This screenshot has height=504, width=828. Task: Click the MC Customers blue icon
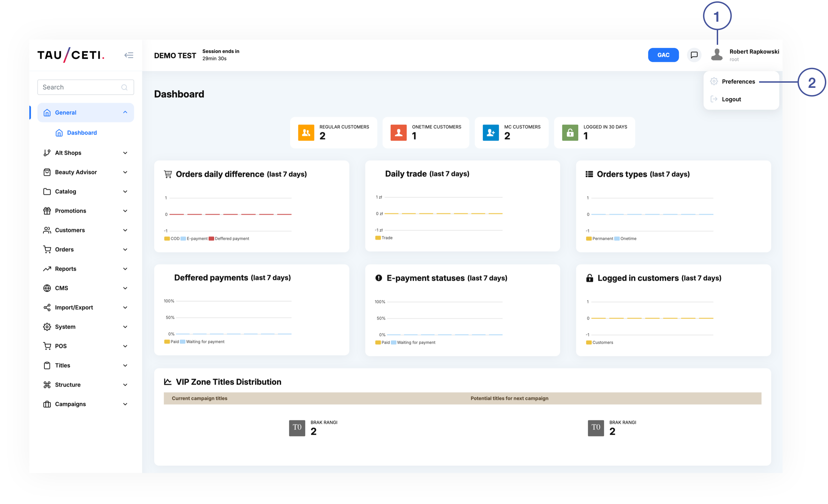[490, 133]
